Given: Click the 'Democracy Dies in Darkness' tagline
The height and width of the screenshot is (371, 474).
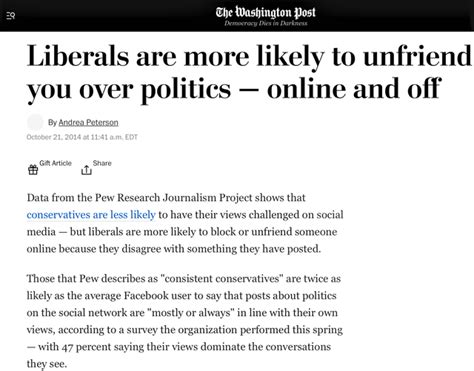Looking at the screenshot, I should tap(266, 23).
